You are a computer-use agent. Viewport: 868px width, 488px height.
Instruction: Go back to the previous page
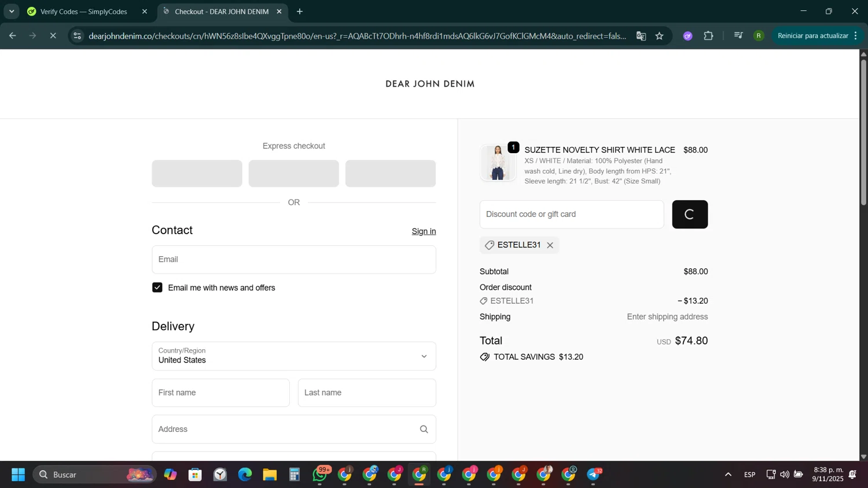(12, 36)
